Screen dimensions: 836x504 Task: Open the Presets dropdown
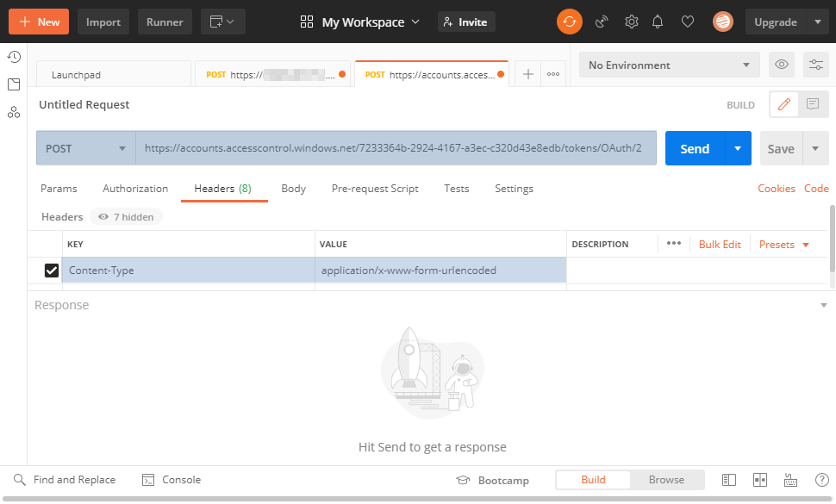[x=783, y=244]
